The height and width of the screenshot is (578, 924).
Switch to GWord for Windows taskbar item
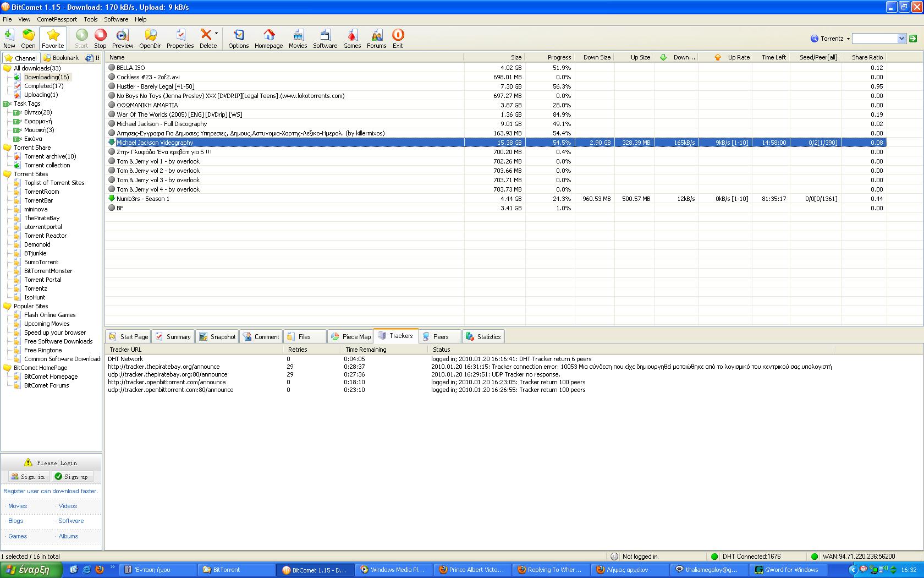click(789, 570)
